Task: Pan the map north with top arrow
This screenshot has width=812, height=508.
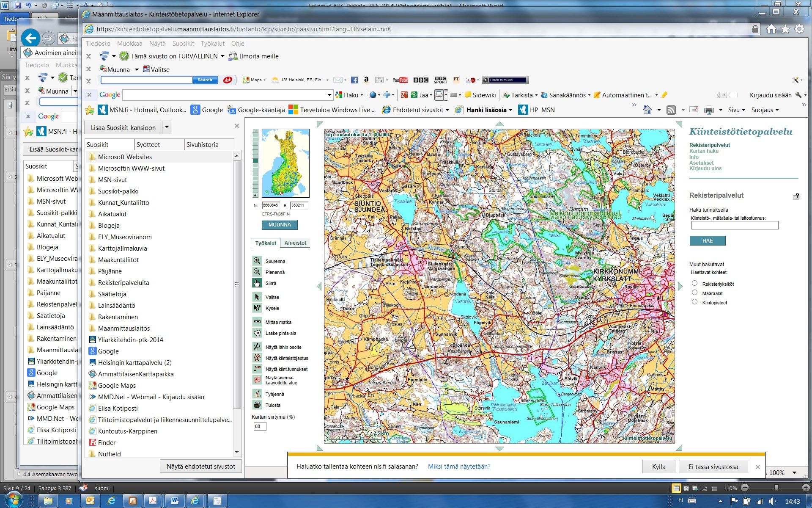Action: (499, 124)
